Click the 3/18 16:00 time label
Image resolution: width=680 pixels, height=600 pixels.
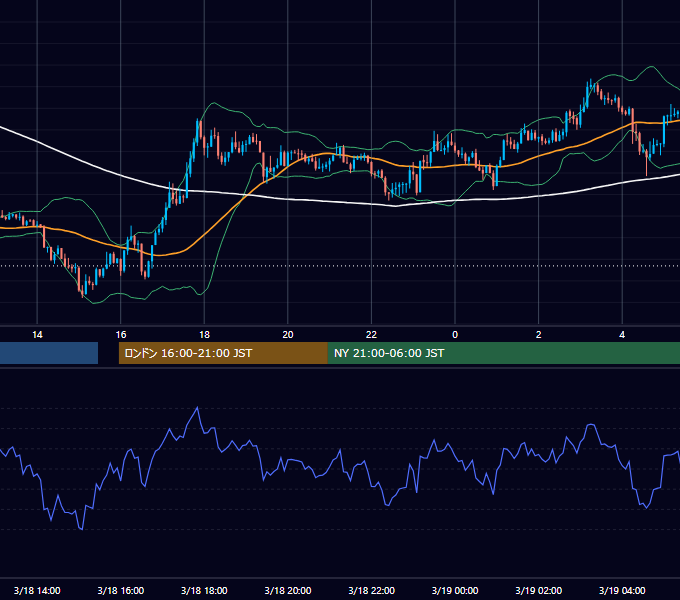click(x=121, y=590)
